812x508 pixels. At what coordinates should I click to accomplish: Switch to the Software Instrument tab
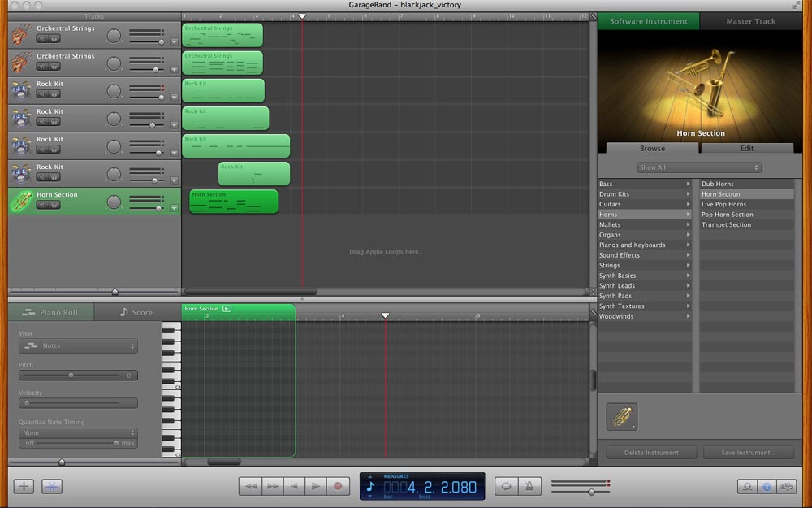pos(648,21)
